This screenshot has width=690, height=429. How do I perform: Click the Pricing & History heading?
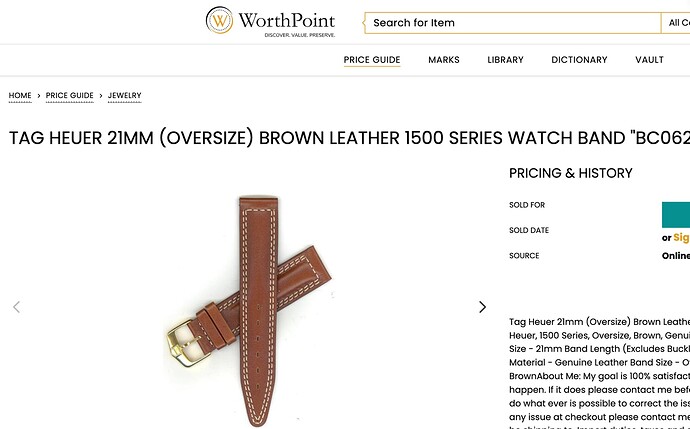(x=571, y=173)
